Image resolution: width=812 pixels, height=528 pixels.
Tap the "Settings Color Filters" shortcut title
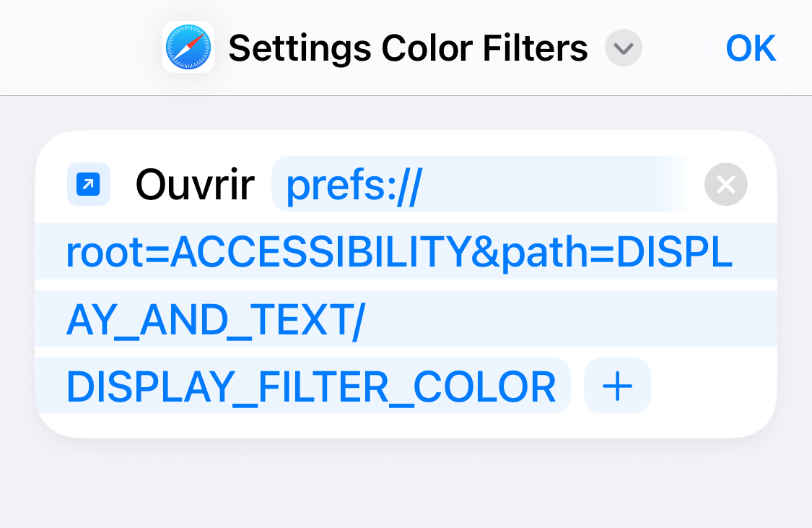(x=408, y=48)
